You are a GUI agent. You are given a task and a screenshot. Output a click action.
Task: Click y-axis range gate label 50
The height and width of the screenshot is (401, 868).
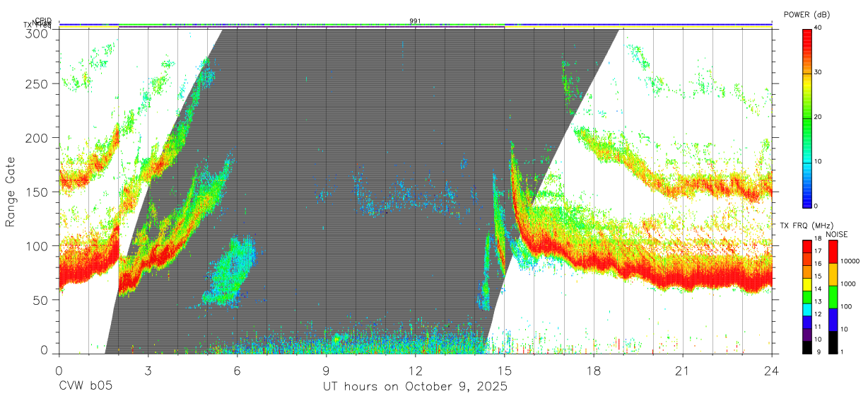click(x=39, y=300)
